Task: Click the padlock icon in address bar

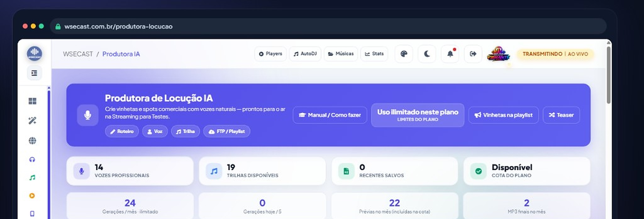Action: pos(58,27)
